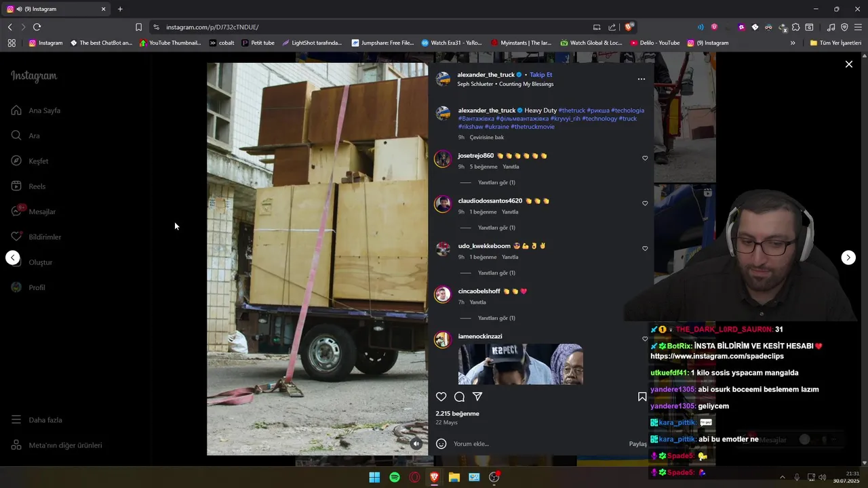Open the #ukraine hashtag
868x488 pixels.
coord(496,127)
